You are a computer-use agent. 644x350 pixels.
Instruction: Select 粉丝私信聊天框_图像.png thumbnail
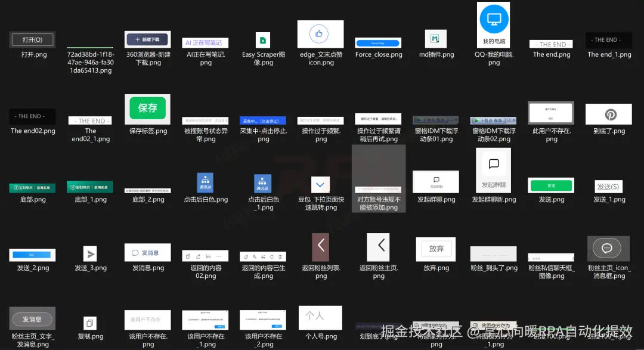(x=551, y=257)
